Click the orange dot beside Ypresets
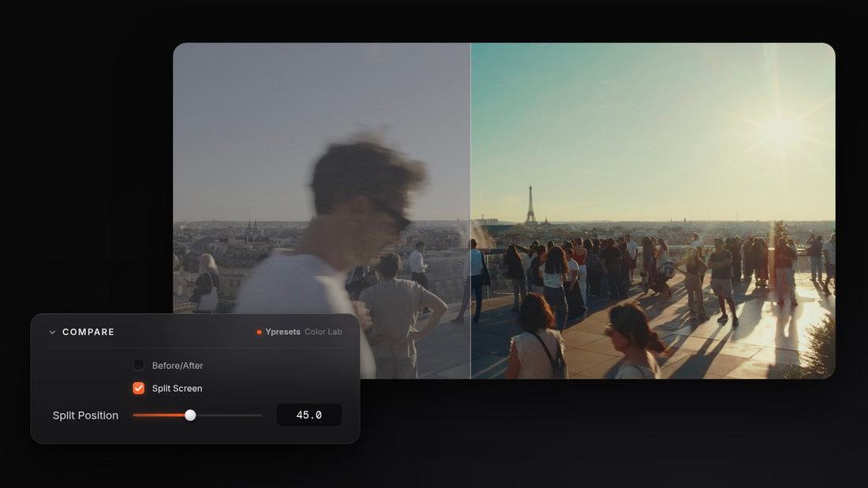 259,332
